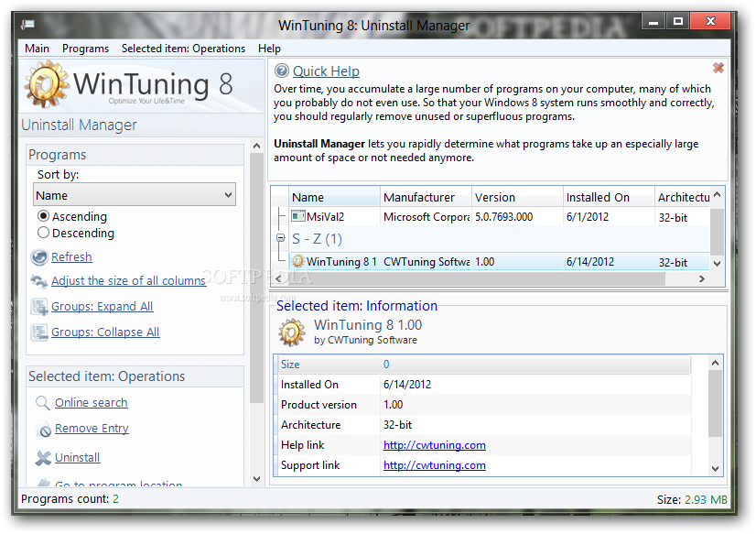
Task: Click the Installed On value 6/14/2012 in info table
Action: [x=407, y=385]
